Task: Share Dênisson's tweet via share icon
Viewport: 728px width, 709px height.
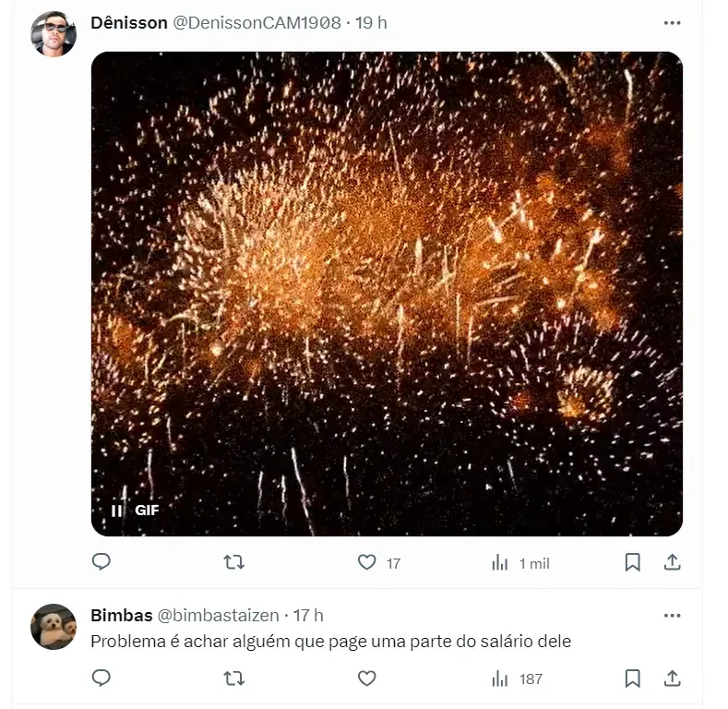Action: coord(672,562)
